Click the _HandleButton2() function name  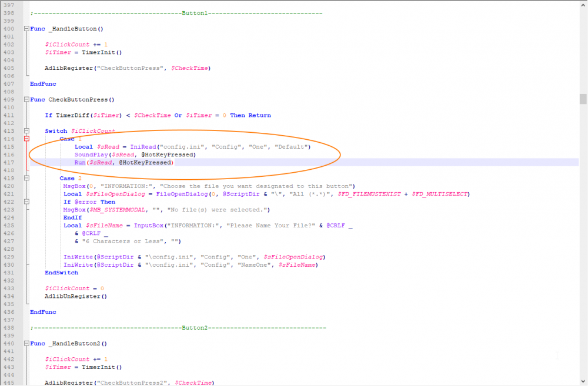(78, 344)
